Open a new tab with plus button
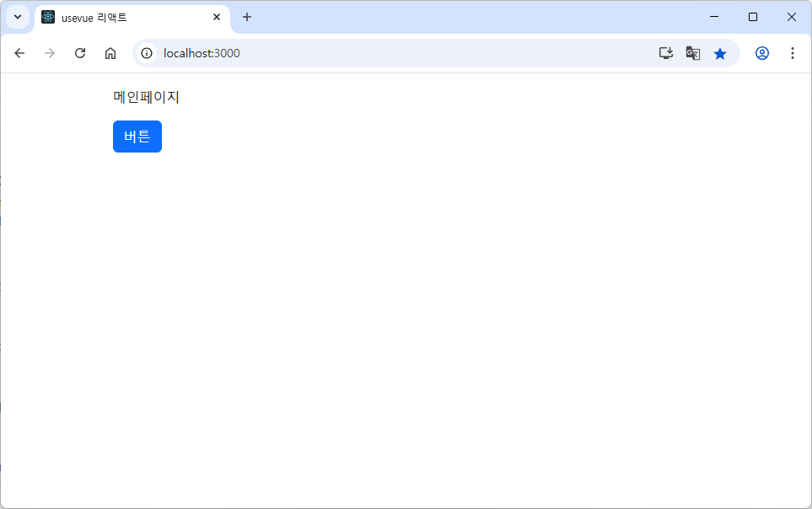Screen dimensions: 812x509 tap(247, 17)
